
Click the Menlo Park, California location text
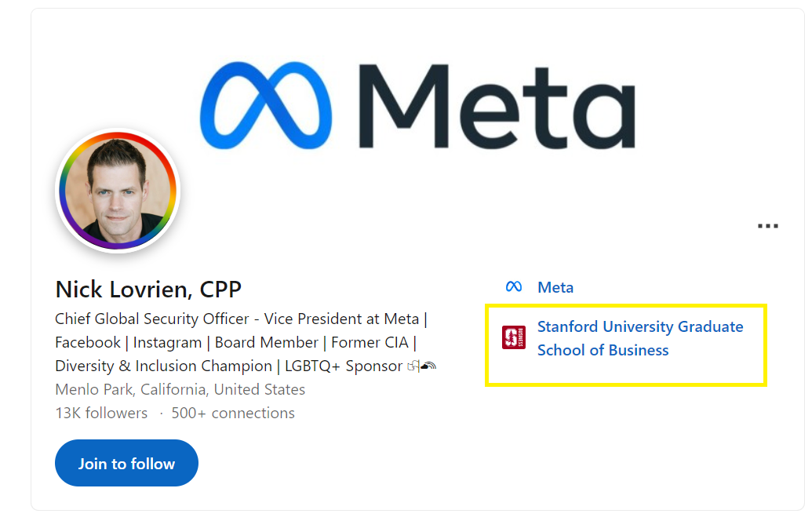[180, 389]
